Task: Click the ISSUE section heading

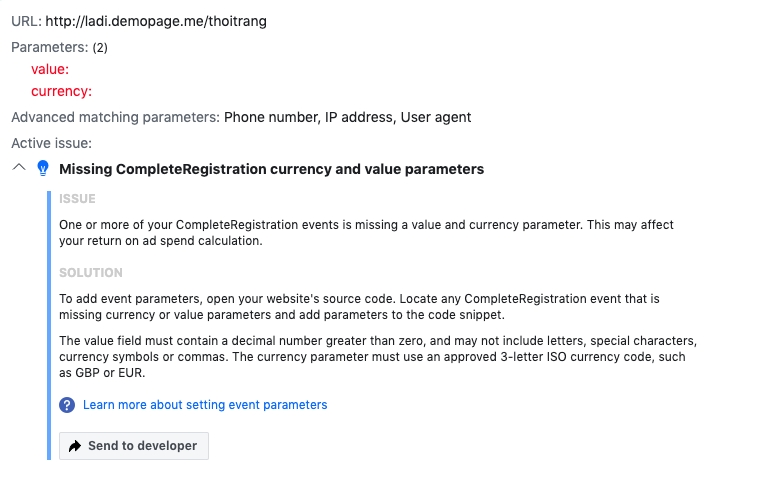Action: [77, 199]
